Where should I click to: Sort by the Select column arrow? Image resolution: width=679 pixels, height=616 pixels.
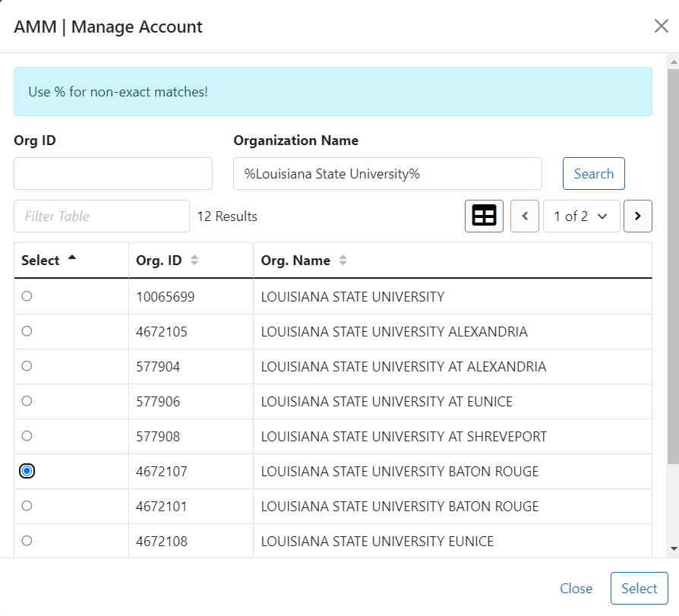click(x=72, y=258)
